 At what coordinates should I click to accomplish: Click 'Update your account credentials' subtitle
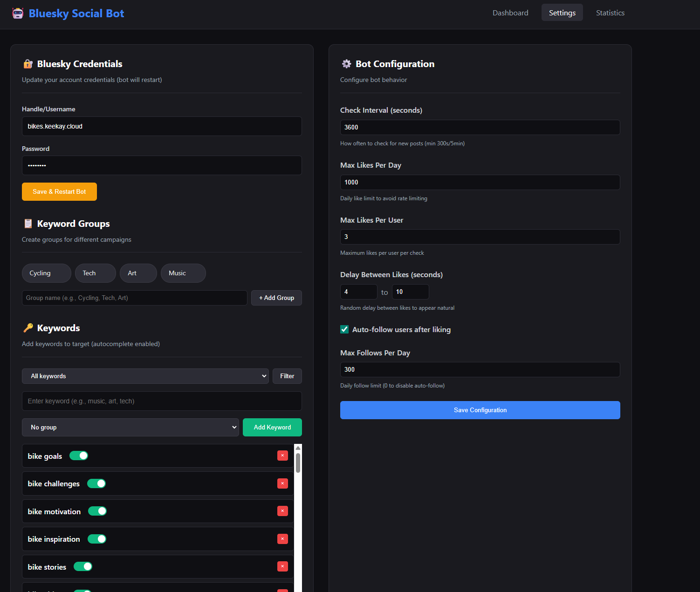[92, 80]
